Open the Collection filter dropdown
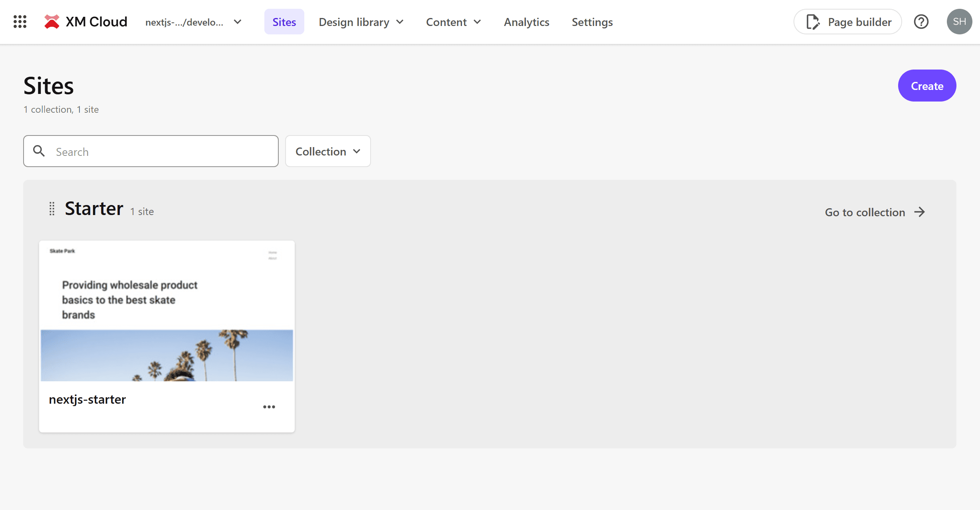Screen dimensions: 980x510 tap(327, 151)
